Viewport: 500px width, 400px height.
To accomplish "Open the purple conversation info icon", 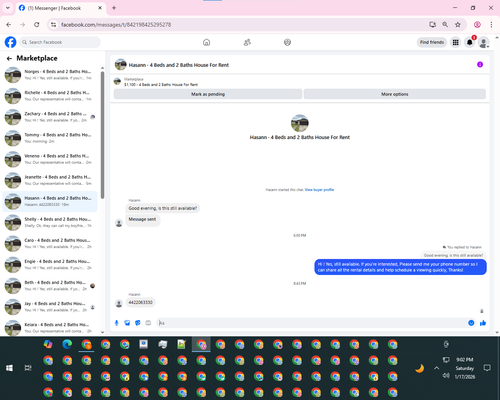I will (480, 65).
